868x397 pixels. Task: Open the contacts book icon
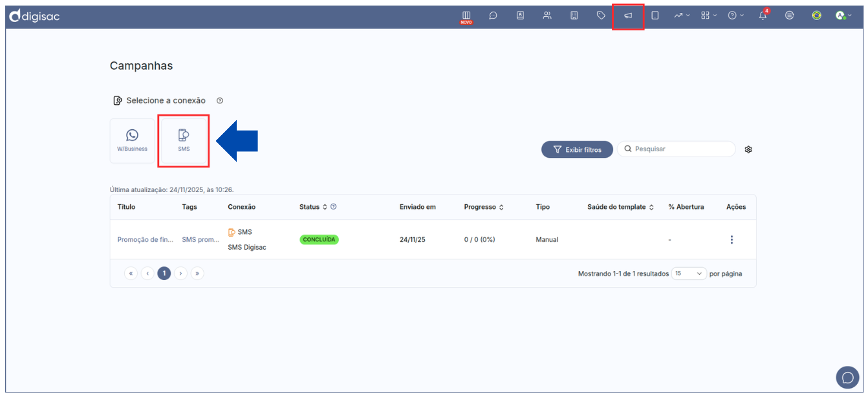[x=520, y=16]
